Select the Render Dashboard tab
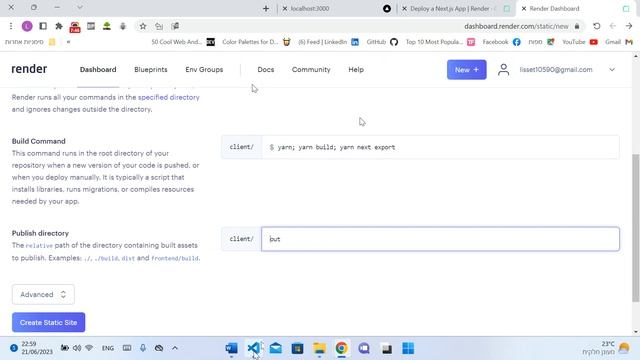The width and height of the screenshot is (640, 360). 554,8
